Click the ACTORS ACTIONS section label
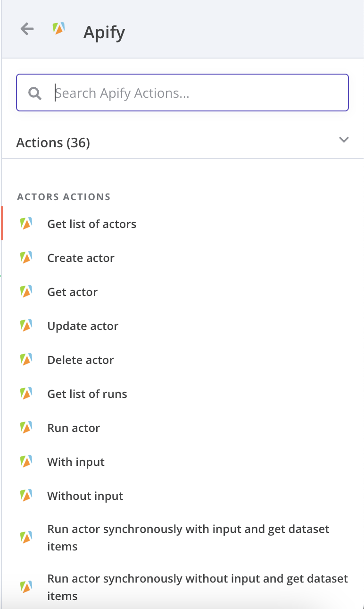This screenshot has height=609, width=364. pos(64,197)
